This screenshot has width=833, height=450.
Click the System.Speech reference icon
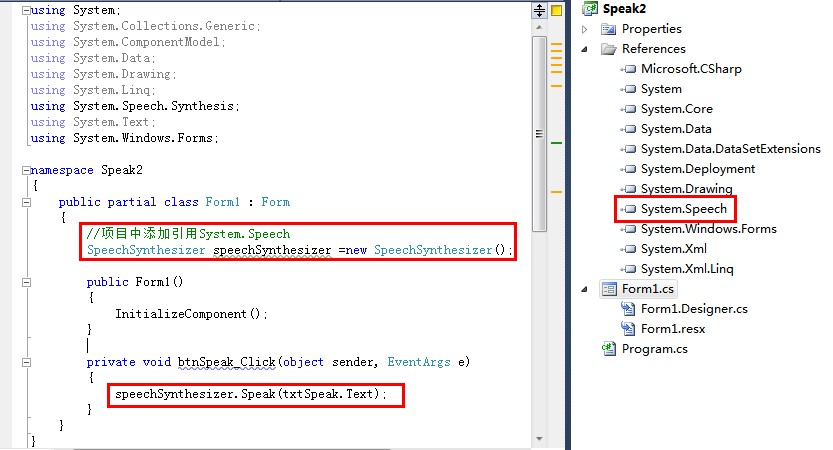click(x=628, y=209)
